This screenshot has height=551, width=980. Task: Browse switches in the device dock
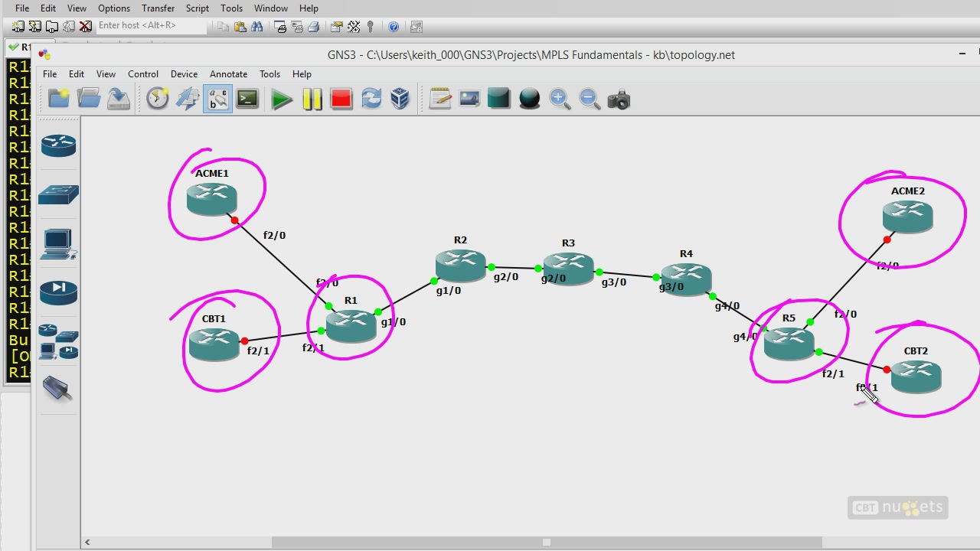coord(59,194)
